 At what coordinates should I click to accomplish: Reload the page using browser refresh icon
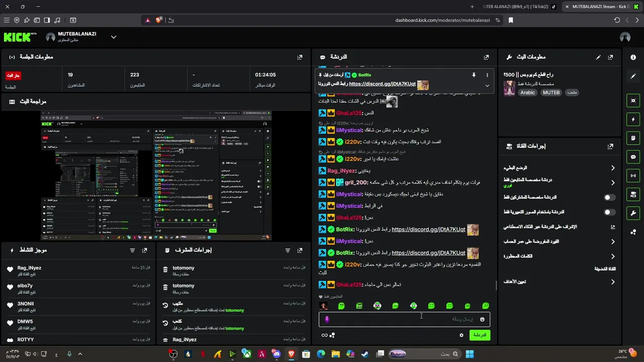pyautogui.click(x=617, y=20)
